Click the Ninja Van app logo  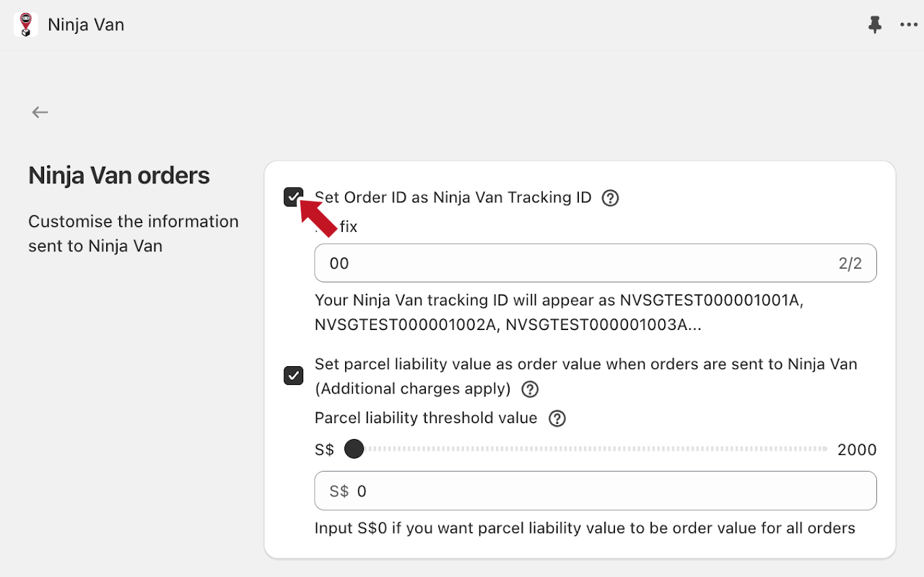[26, 25]
